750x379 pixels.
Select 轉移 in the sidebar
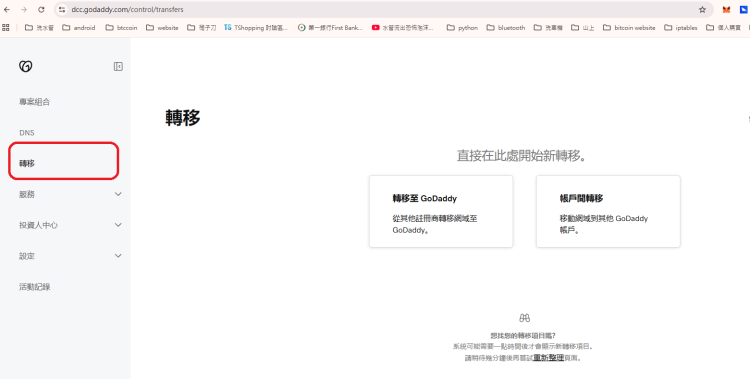tap(27, 163)
